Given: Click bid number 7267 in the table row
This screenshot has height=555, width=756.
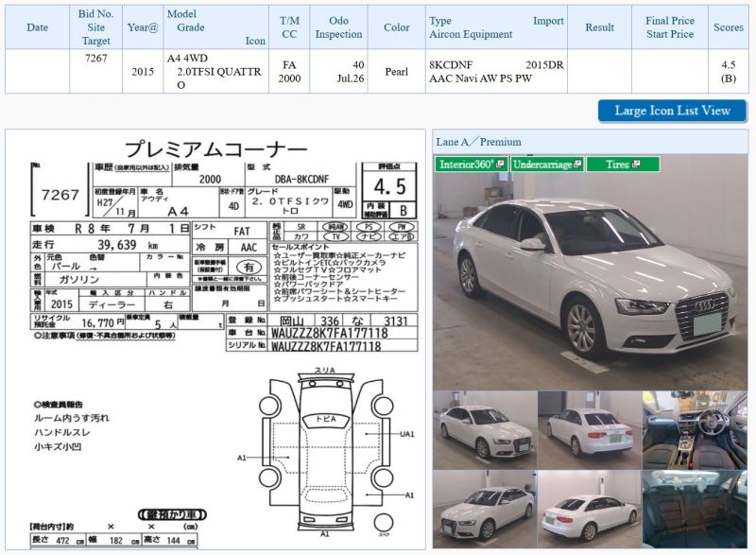Looking at the screenshot, I should tap(96, 59).
